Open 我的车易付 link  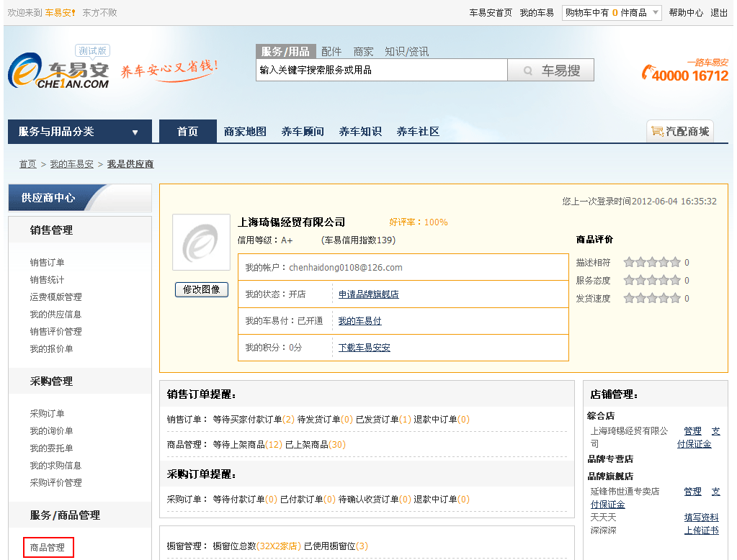tap(360, 321)
